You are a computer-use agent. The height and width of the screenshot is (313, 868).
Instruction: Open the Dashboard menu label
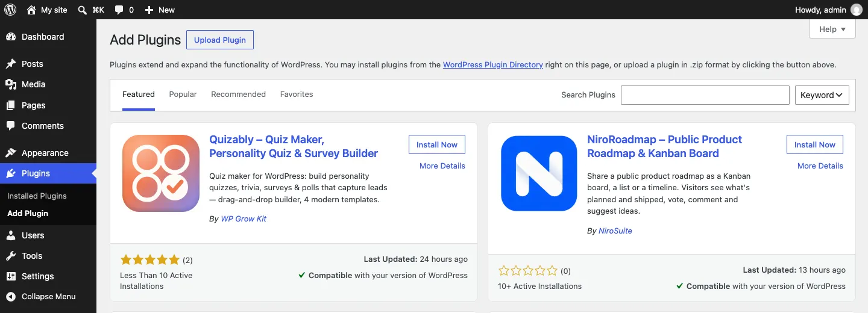coord(43,37)
